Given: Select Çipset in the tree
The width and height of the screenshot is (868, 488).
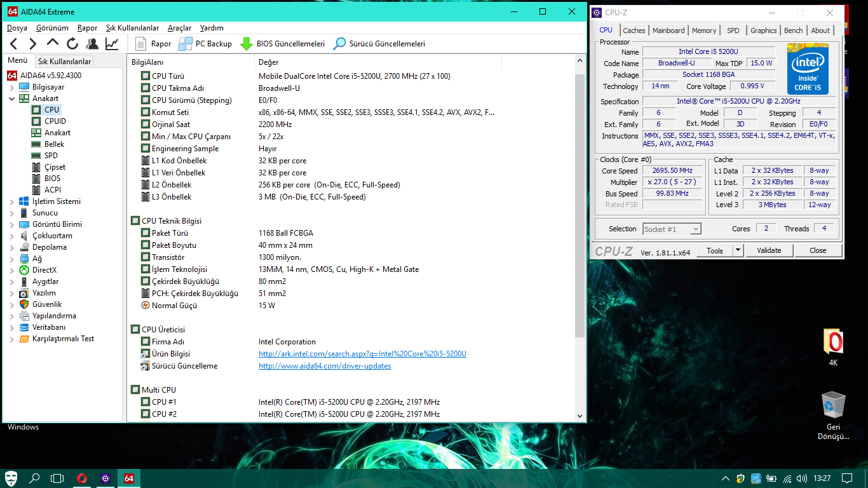Looking at the screenshot, I should tap(55, 167).
